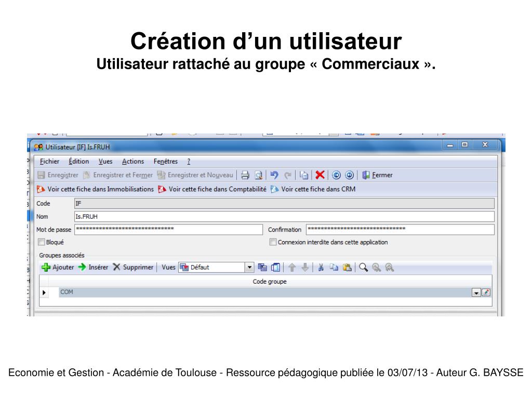Tick Connexion interdite dans cette application

pos(273,242)
